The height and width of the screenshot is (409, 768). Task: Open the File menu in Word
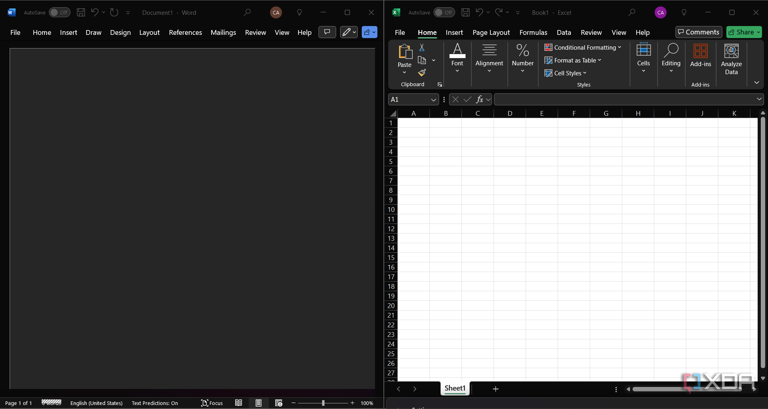tap(15, 32)
